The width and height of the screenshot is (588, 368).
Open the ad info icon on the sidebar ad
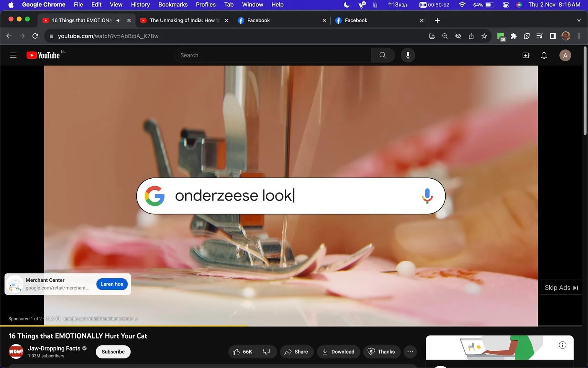coord(562,345)
